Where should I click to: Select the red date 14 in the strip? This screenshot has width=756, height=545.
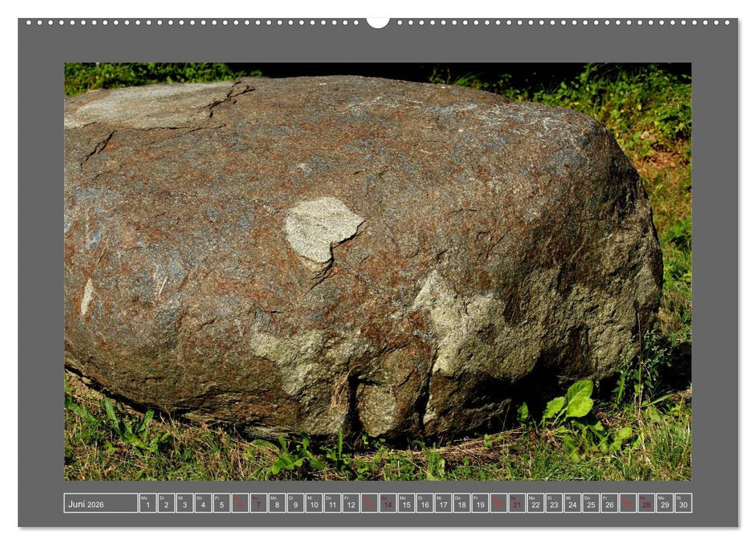(x=386, y=503)
